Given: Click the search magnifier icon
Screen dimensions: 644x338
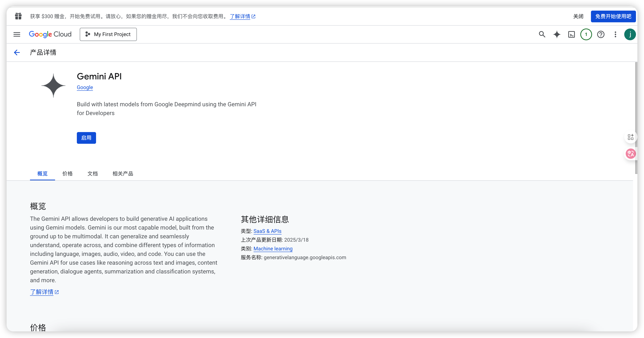Looking at the screenshot, I should tap(542, 34).
